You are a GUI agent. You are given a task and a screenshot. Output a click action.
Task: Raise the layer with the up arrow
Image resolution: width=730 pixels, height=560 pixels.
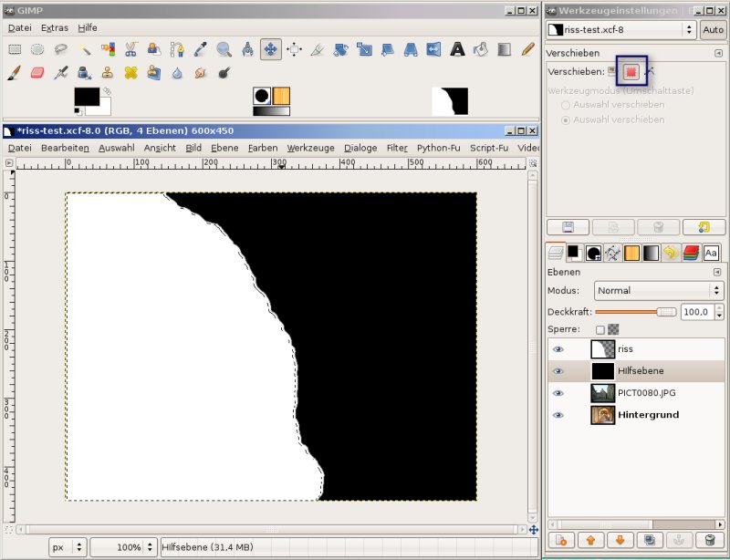click(x=591, y=540)
